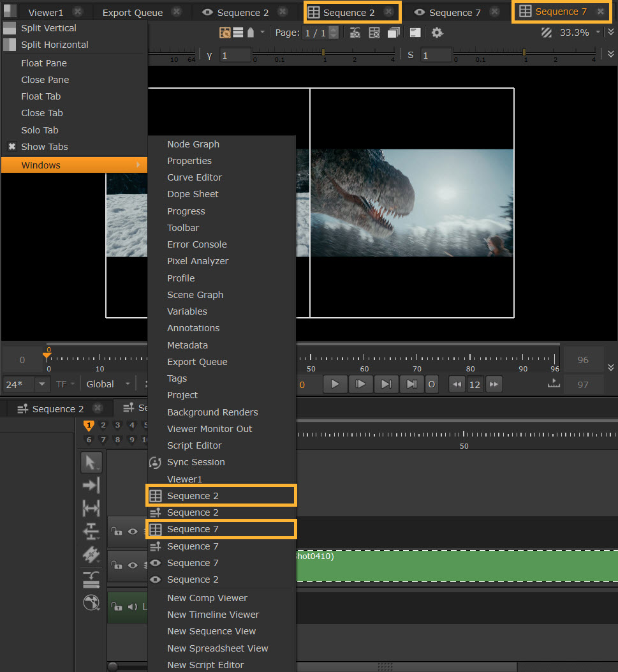
Task: Open the 33.3% zoom dropdown
Action: click(x=598, y=32)
